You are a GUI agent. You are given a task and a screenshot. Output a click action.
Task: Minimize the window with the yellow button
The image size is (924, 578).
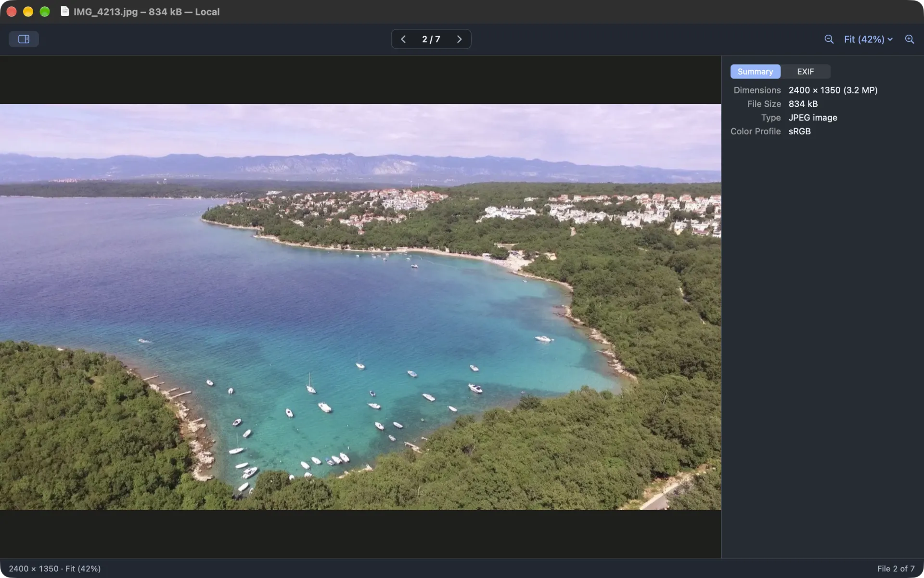(28, 12)
